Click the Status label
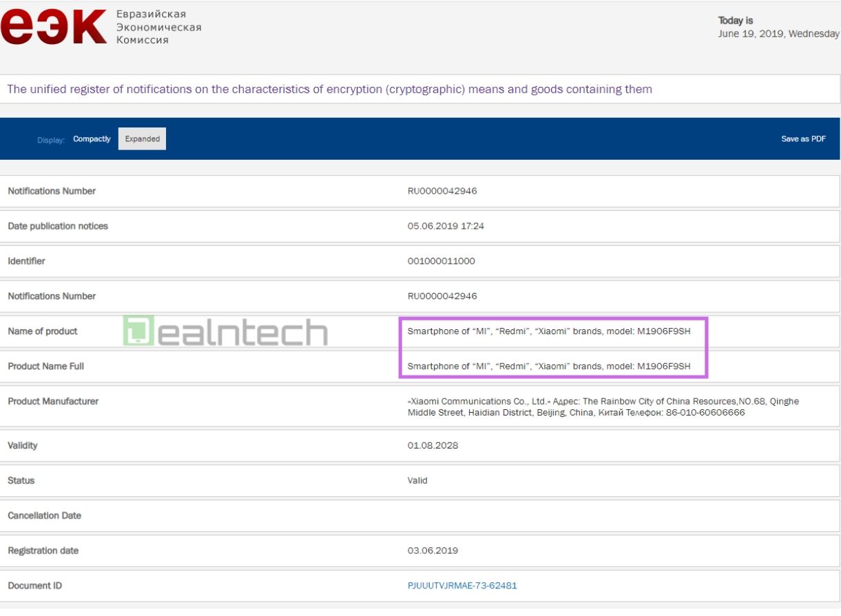This screenshot has height=616, width=841. pyautogui.click(x=21, y=481)
